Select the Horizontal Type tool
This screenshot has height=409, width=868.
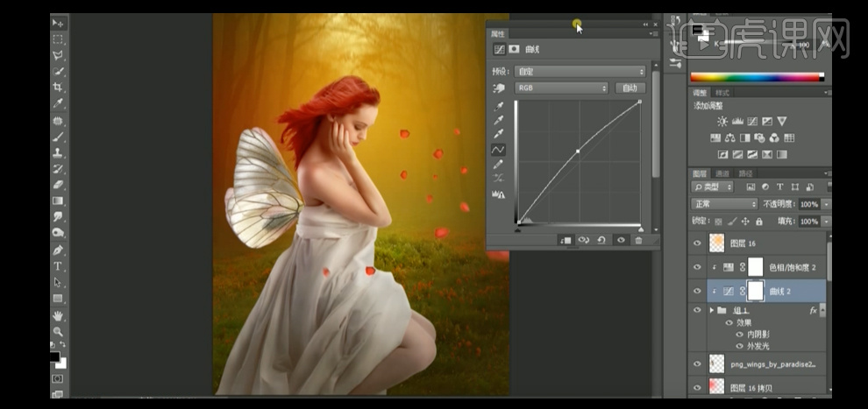(58, 266)
